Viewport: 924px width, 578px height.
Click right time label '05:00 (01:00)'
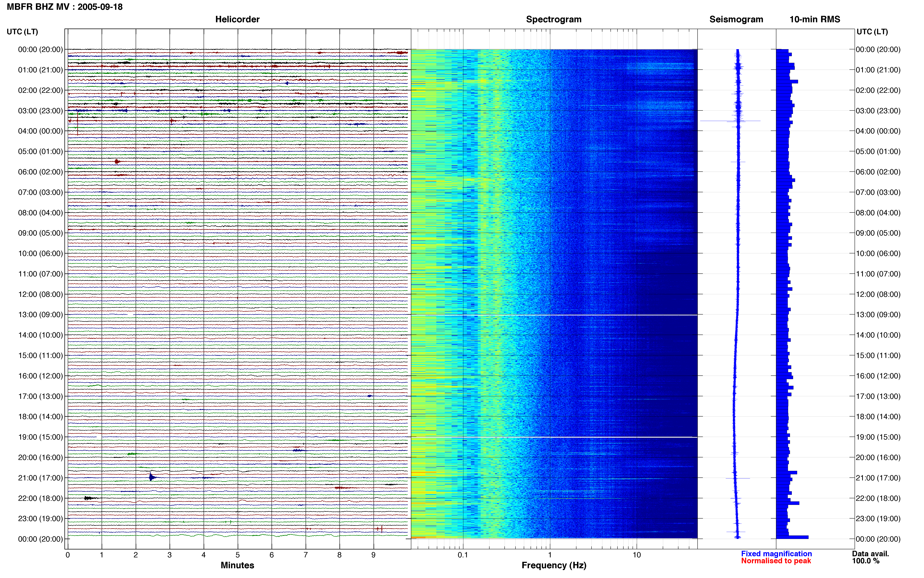coord(878,151)
